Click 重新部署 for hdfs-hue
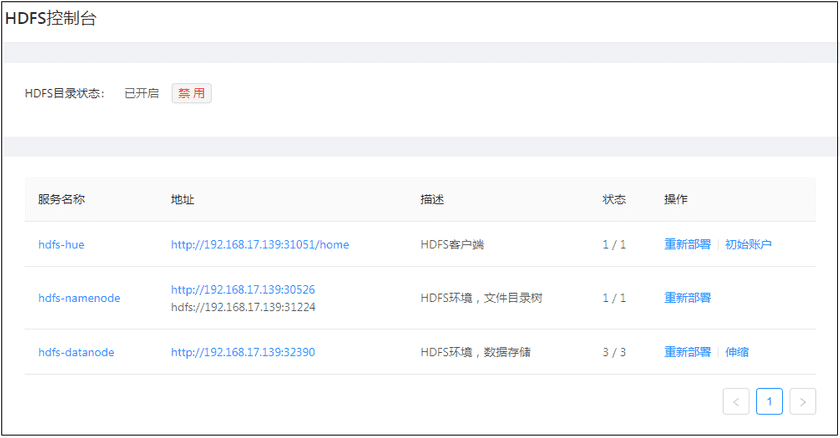This screenshot has height=438, width=840. pyautogui.click(x=687, y=244)
